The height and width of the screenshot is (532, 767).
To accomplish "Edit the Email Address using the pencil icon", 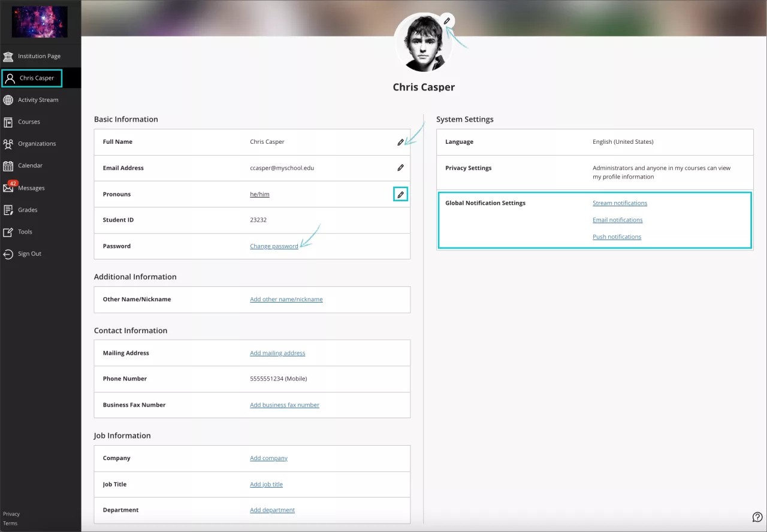I will 400,168.
